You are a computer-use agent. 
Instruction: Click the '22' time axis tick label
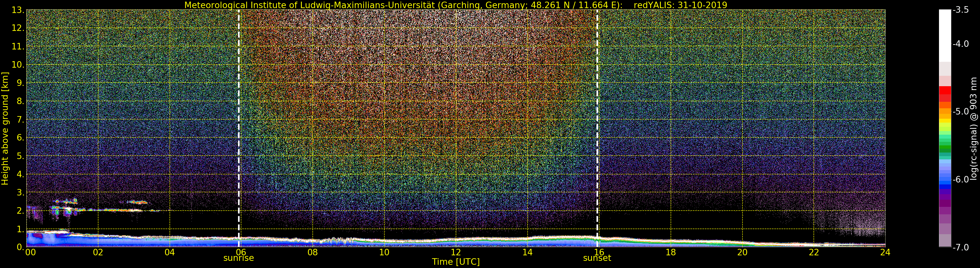pyautogui.click(x=814, y=252)
